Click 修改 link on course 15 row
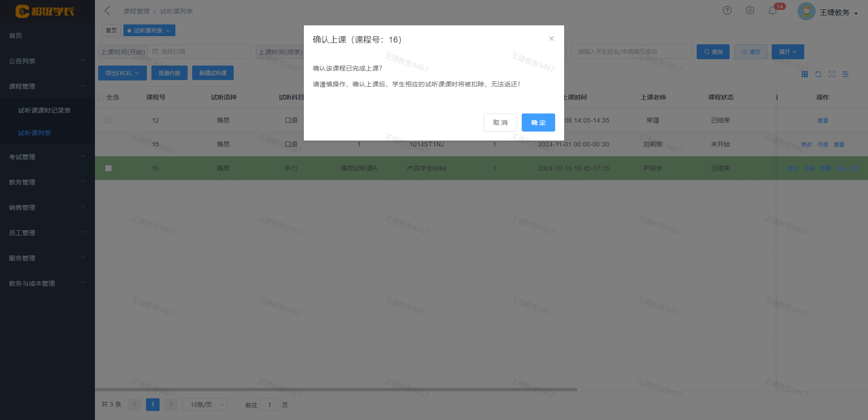868x420 pixels. pos(806,144)
